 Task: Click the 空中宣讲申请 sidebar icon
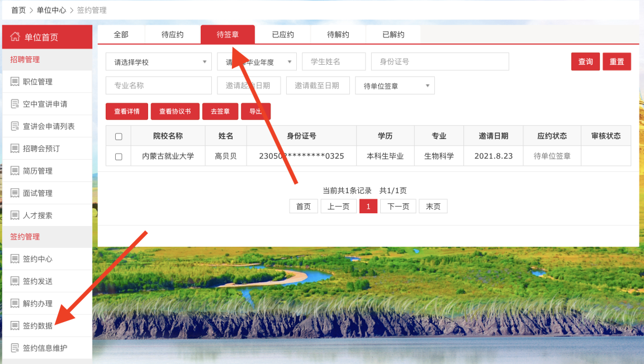pos(15,104)
